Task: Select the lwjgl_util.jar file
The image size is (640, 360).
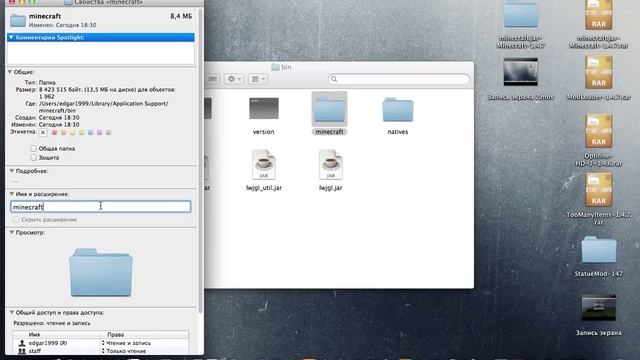Action: 264,164
